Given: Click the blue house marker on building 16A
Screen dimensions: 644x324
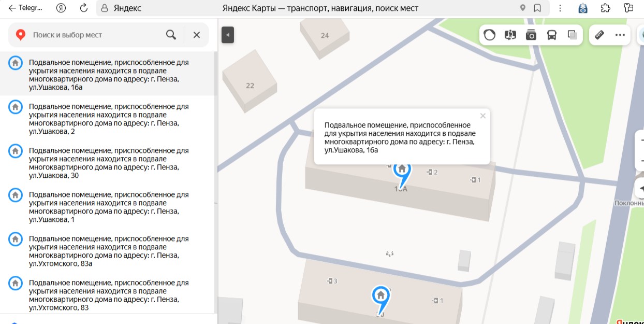Looking at the screenshot, I should tap(402, 170).
